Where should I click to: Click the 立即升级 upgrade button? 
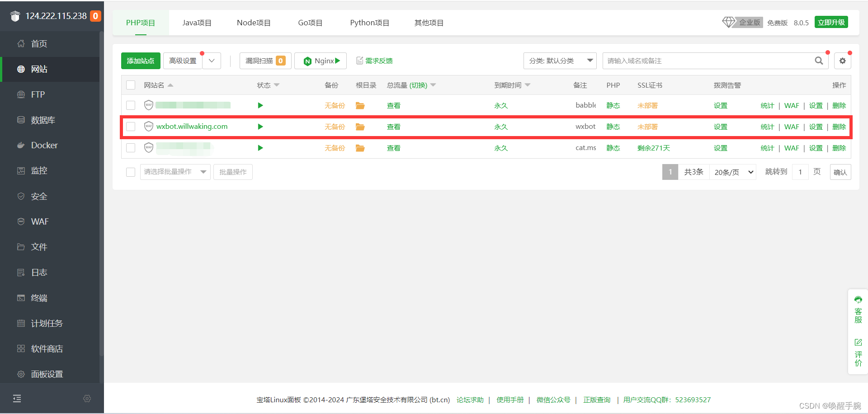pos(831,22)
